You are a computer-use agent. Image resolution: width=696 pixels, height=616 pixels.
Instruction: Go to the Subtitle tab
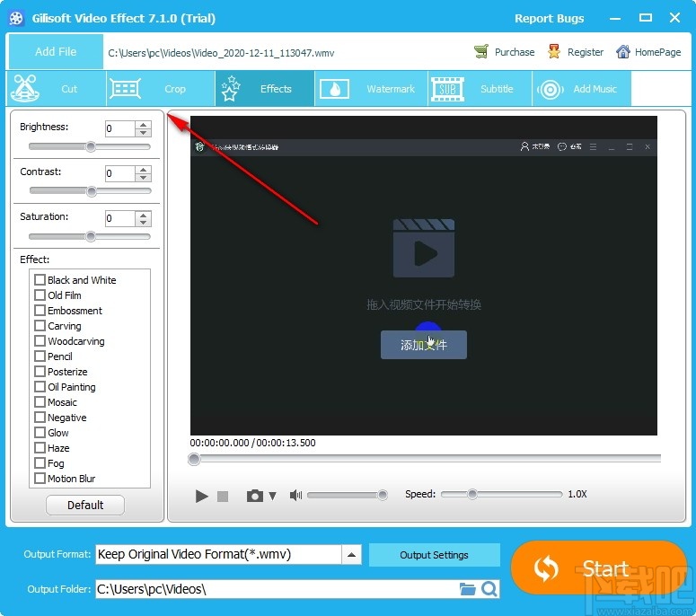point(480,89)
